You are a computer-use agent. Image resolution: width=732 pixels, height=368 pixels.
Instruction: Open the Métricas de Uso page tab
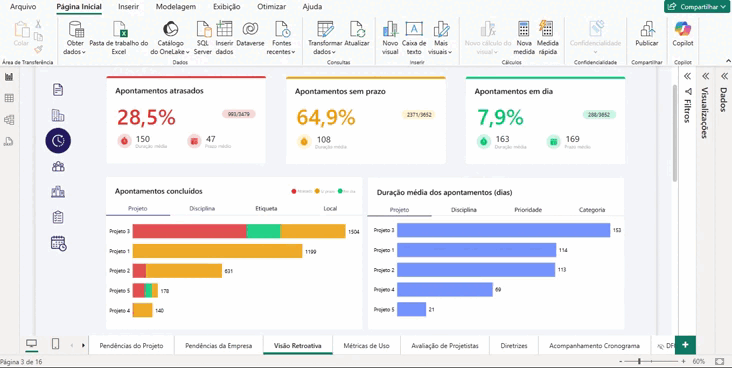pos(366,346)
